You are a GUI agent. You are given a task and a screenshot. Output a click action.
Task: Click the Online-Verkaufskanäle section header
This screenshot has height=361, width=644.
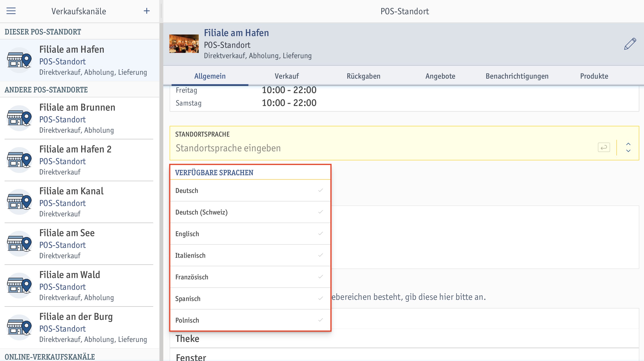click(49, 357)
